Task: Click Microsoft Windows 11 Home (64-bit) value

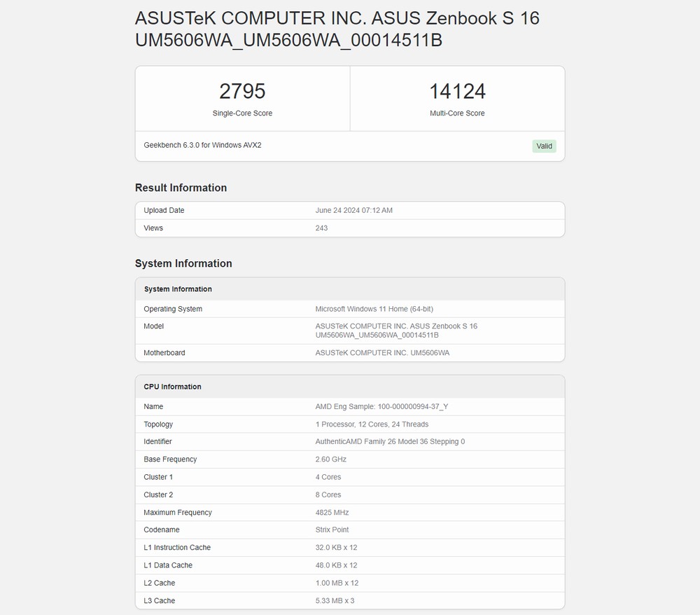Action: click(x=374, y=309)
